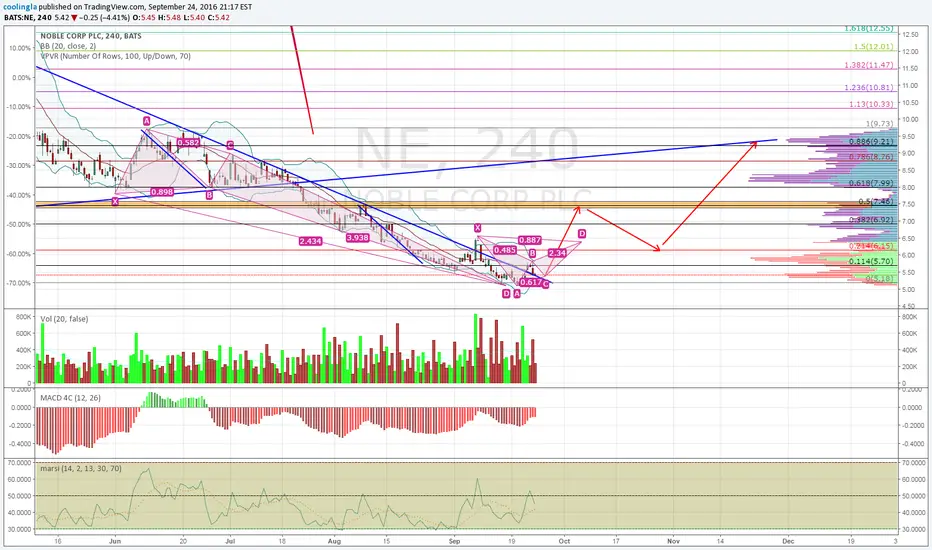Click the Oct date label on time axis
Image resolution: width=932 pixels, height=550 pixels.
coord(564,541)
